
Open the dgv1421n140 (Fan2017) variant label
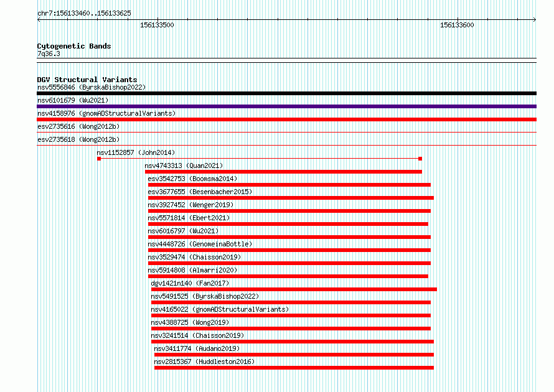coord(190,283)
